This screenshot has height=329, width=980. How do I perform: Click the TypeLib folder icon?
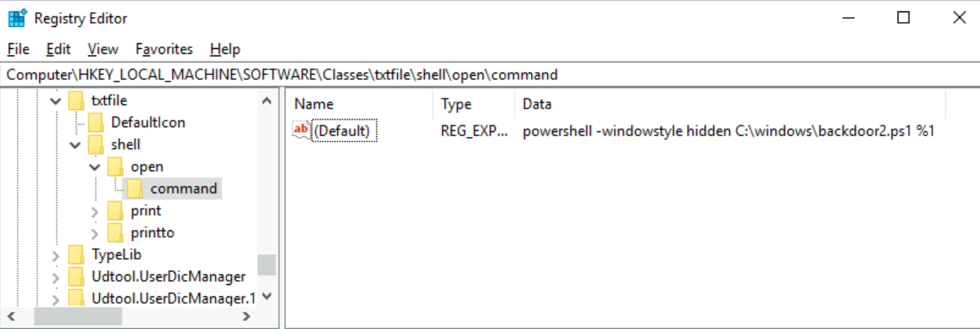click(77, 255)
